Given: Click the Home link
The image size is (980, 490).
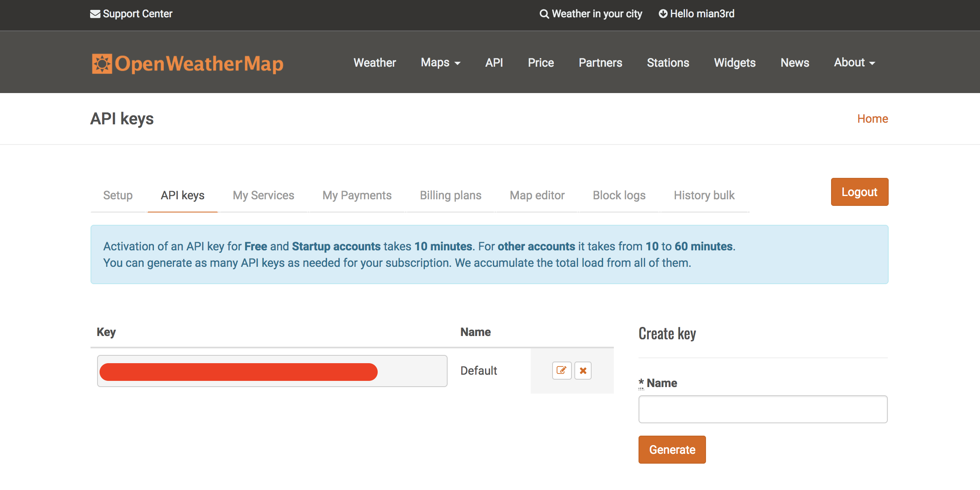Looking at the screenshot, I should coord(872,119).
